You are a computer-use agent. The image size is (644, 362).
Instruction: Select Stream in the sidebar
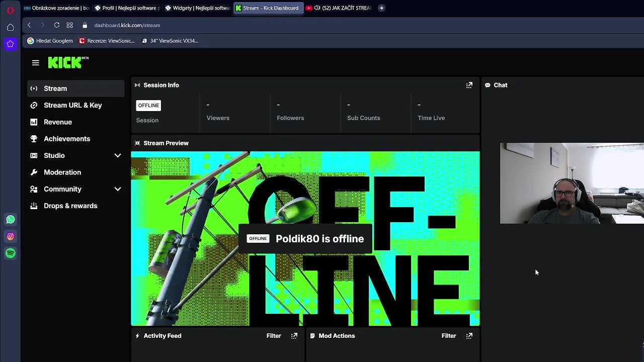[75, 88]
